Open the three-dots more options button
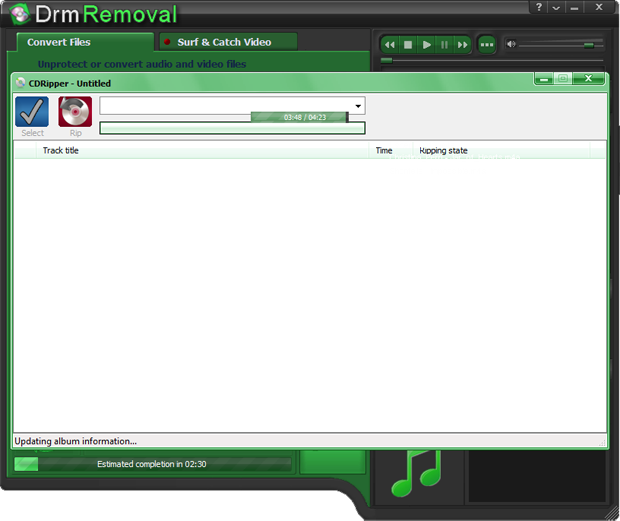This screenshot has width=620, height=521. [x=486, y=45]
